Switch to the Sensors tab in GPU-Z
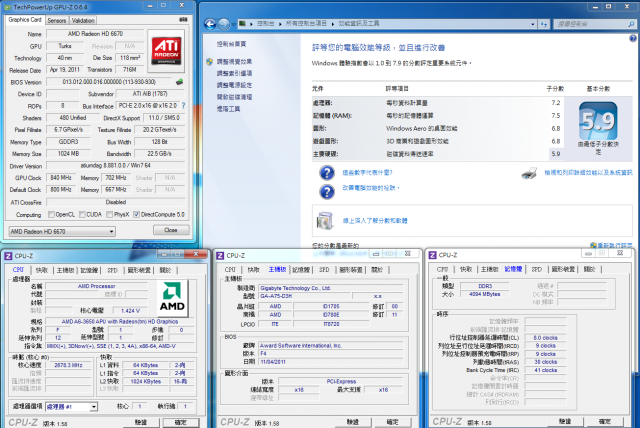 [57, 20]
